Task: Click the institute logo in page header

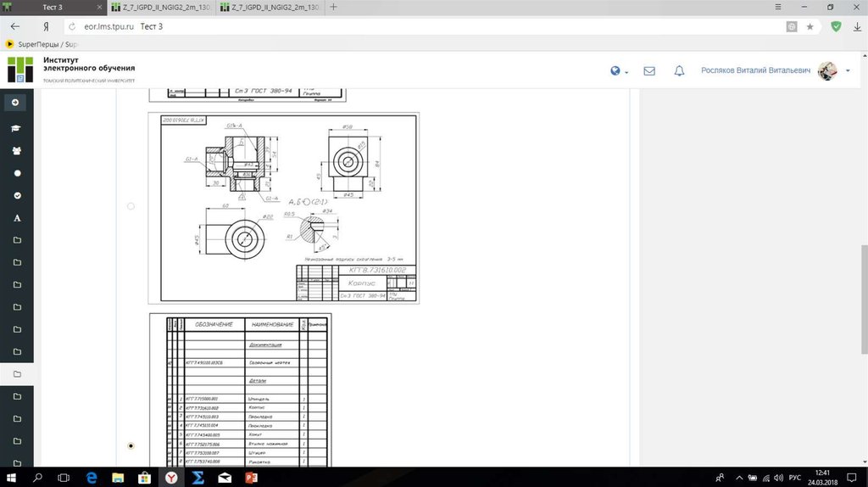Action: pos(20,70)
